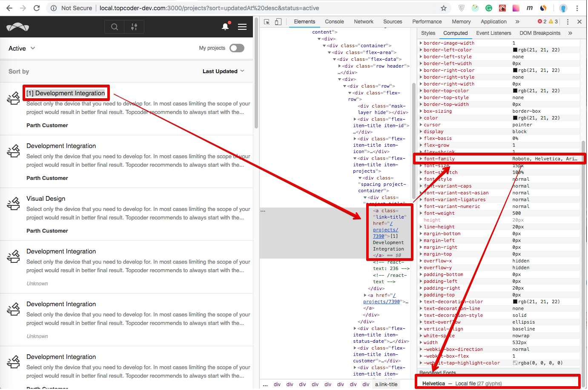
Task: Click Parth Customer under Visual Design
Action: coord(47,231)
